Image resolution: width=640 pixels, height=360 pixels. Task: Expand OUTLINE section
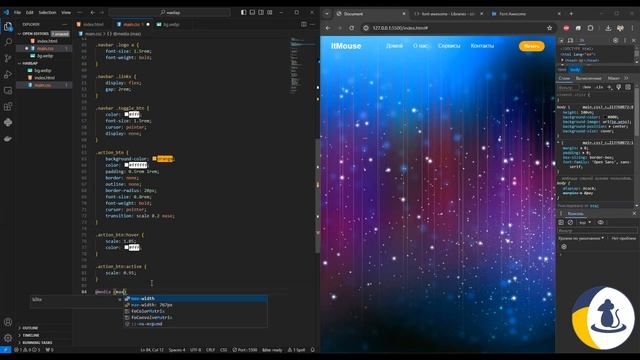pyautogui.click(x=30, y=328)
